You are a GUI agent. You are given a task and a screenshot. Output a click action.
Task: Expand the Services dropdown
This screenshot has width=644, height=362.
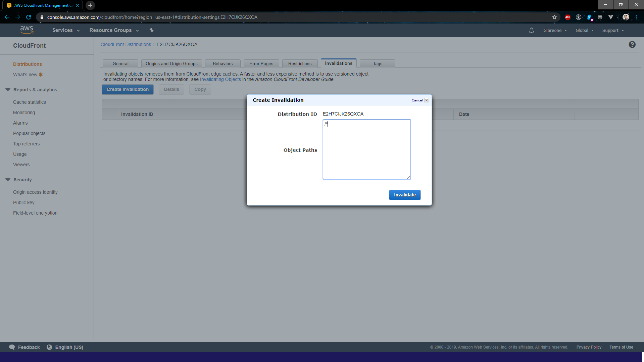point(66,30)
